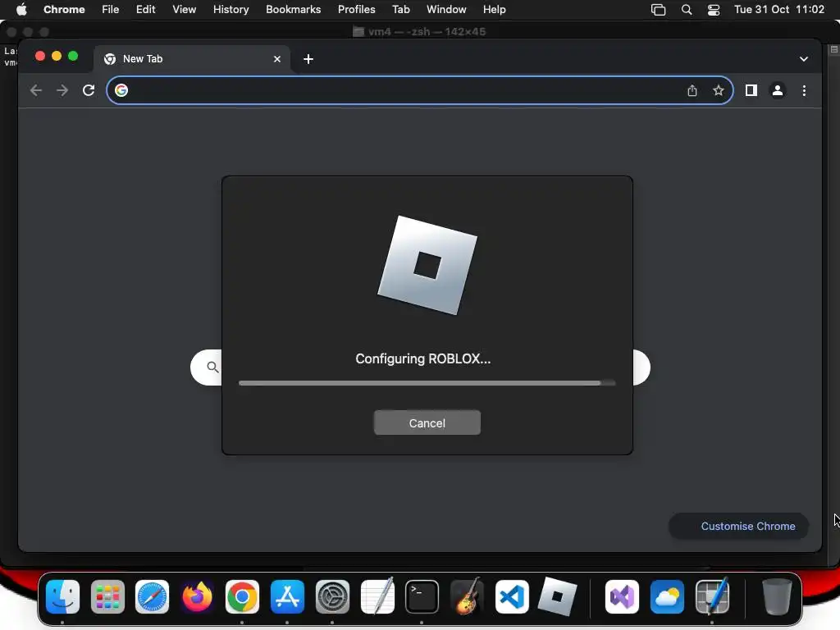Open Spotlight search in the menu bar
The image size is (840, 630).
pyautogui.click(x=687, y=10)
